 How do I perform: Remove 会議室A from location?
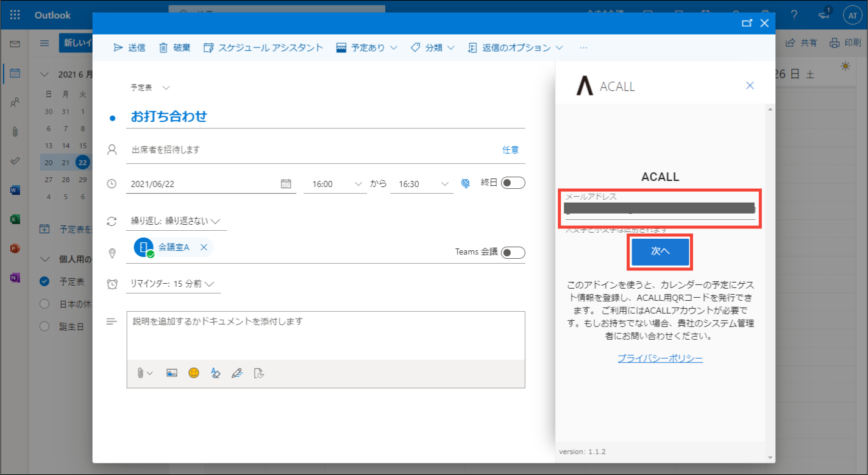click(204, 247)
